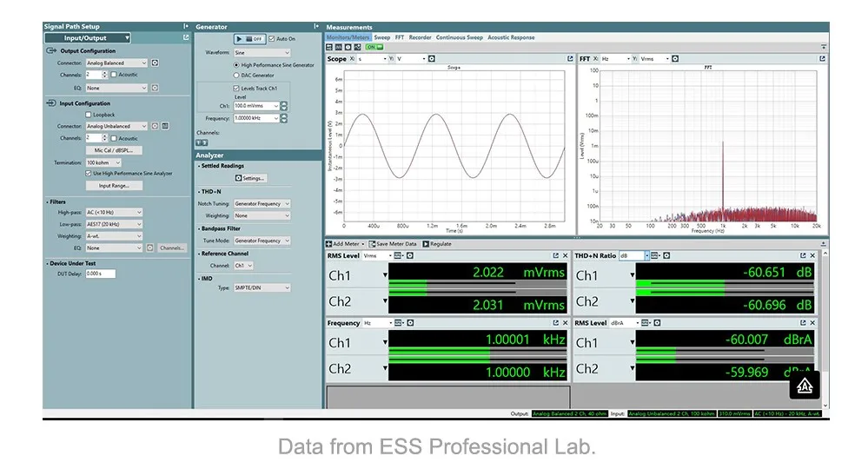
Task: Open output connector settings gear
Action: click(155, 63)
